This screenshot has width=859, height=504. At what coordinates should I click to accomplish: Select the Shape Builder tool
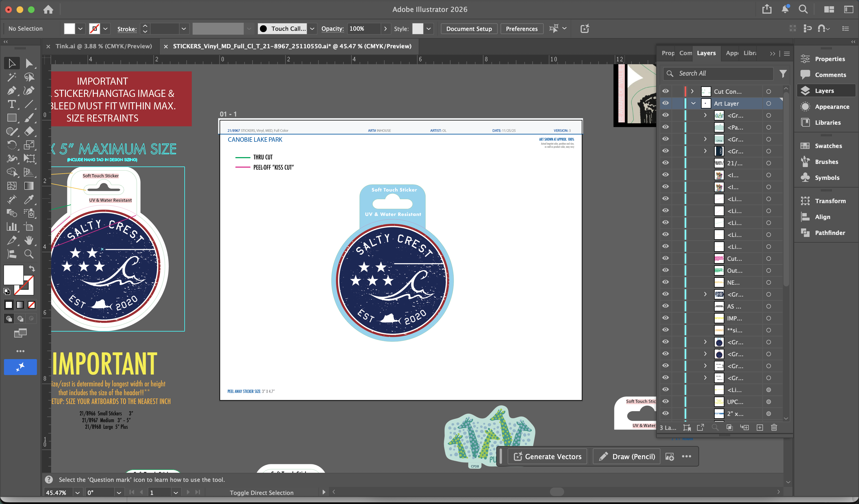12,172
